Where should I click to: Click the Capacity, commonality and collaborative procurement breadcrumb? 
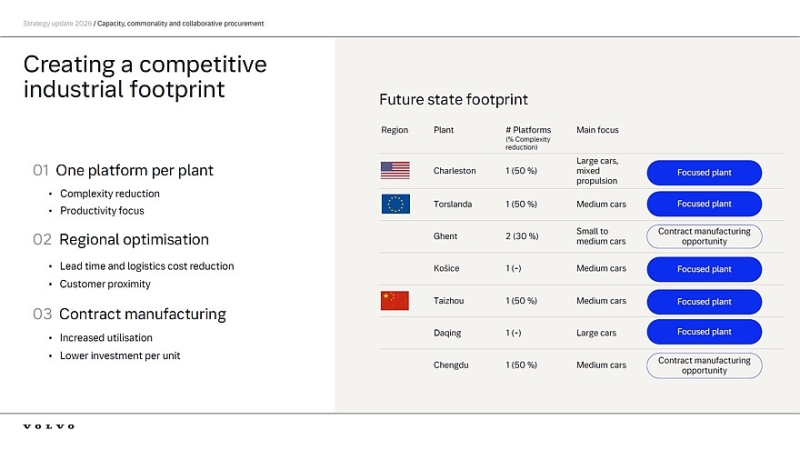tap(181, 23)
